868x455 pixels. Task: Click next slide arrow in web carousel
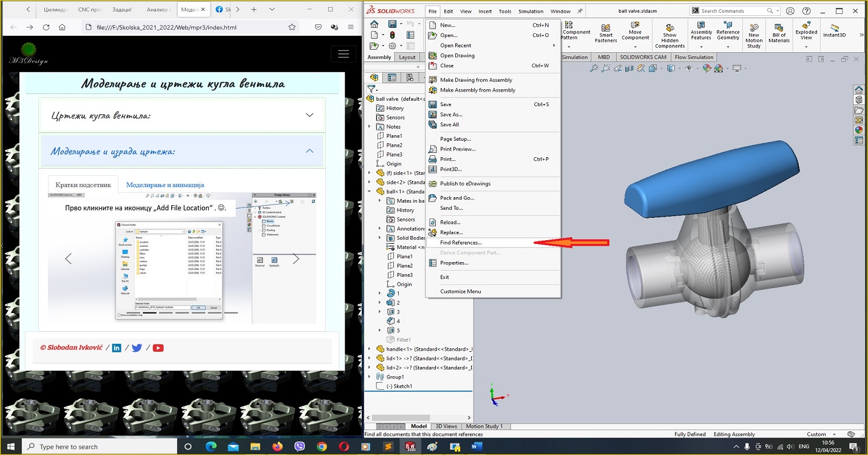296,259
